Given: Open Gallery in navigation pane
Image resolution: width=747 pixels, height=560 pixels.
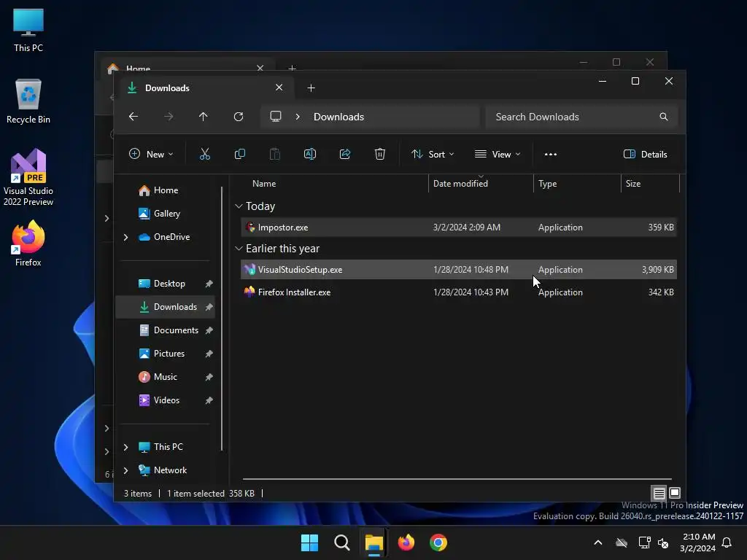Looking at the screenshot, I should tap(166, 214).
